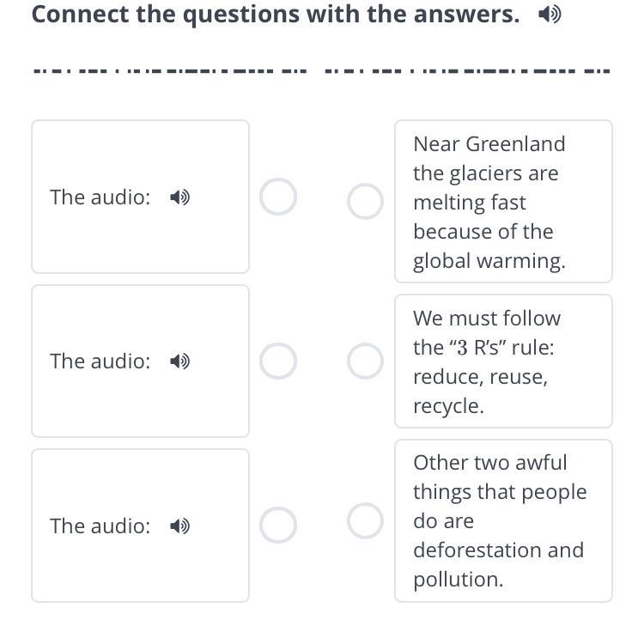Play the second audio clip speaker
Image resolution: width=644 pixels, height=644 pixels.
pyautogui.click(x=179, y=361)
